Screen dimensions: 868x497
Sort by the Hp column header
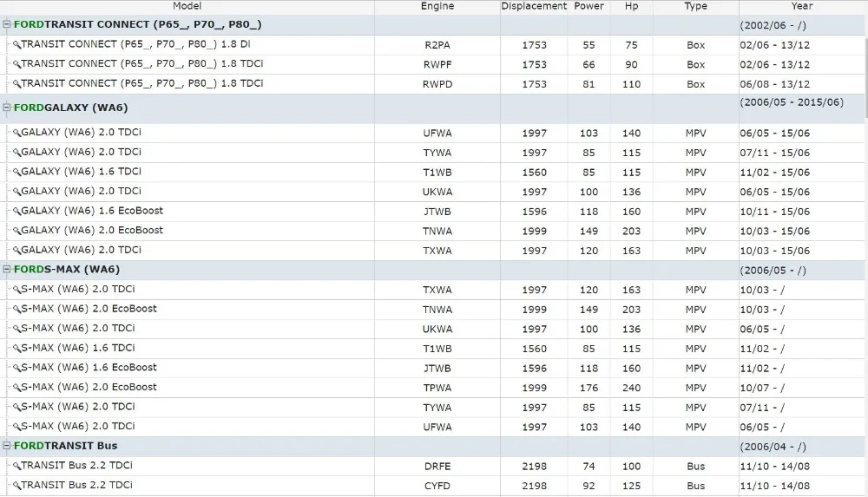631,6
